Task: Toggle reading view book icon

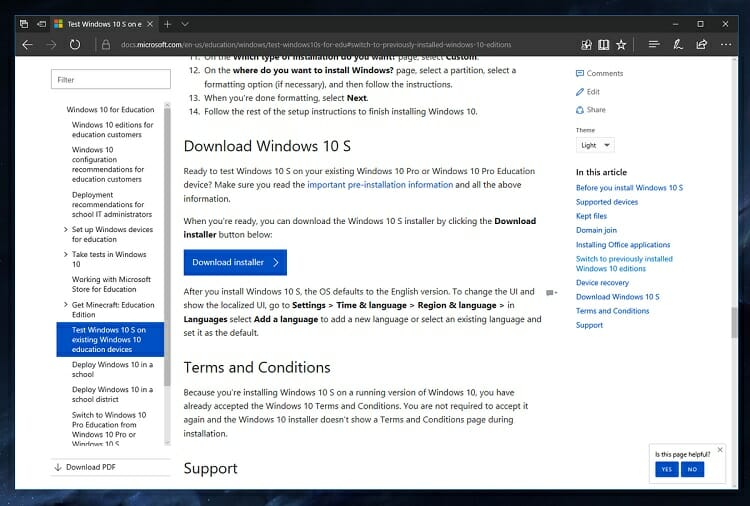Action: point(604,44)
